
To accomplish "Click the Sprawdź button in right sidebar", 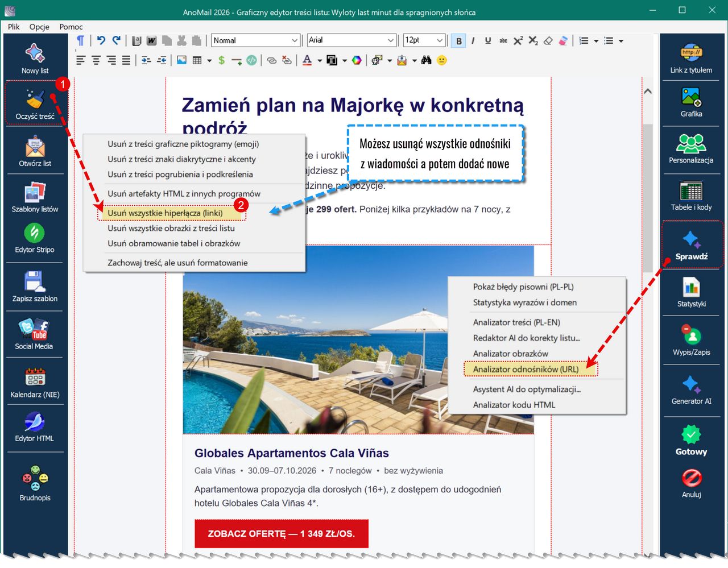I will point(692,245).
